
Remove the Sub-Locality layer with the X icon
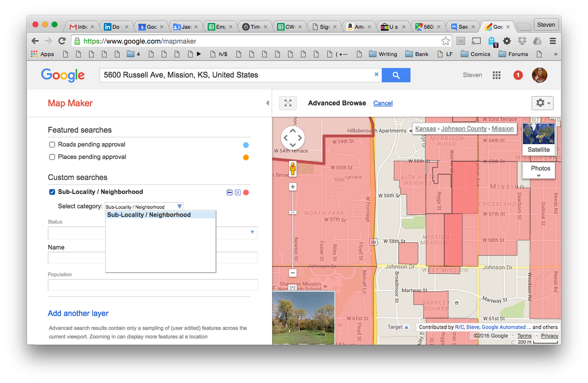tap(238, 192)
